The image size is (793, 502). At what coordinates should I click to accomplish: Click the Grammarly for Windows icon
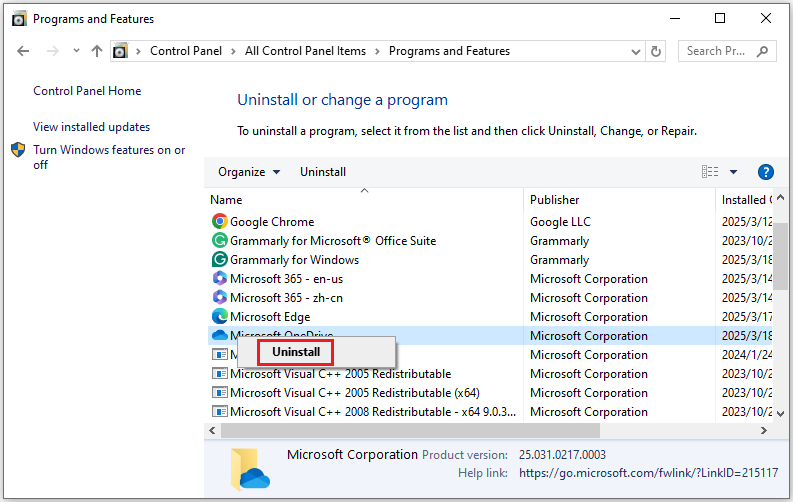[x=219, y=260]
